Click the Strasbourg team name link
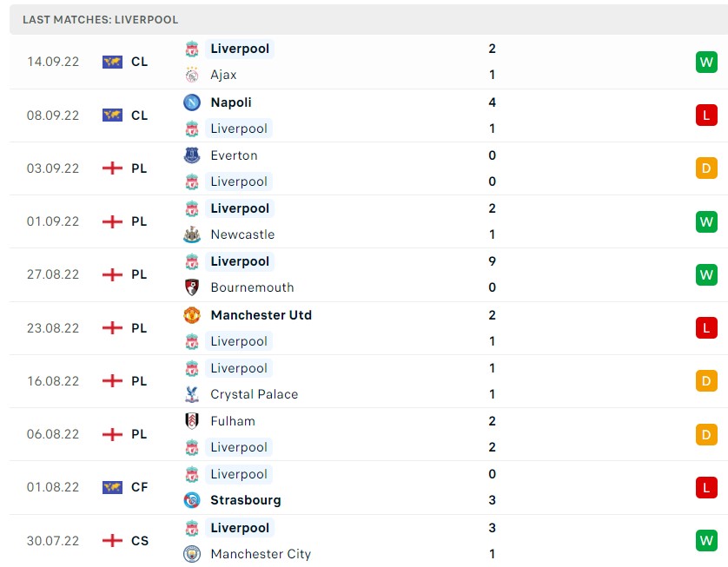728x567 pixels. (x=244, y=500)
